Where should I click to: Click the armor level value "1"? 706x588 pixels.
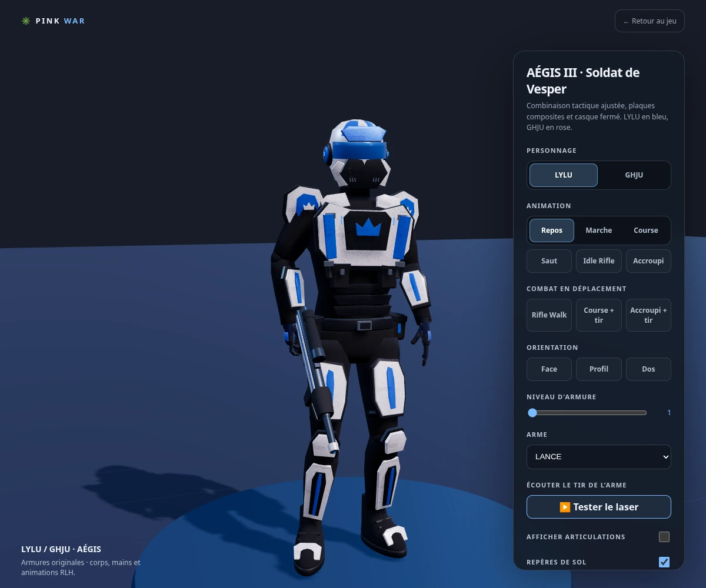pos(669,413)
